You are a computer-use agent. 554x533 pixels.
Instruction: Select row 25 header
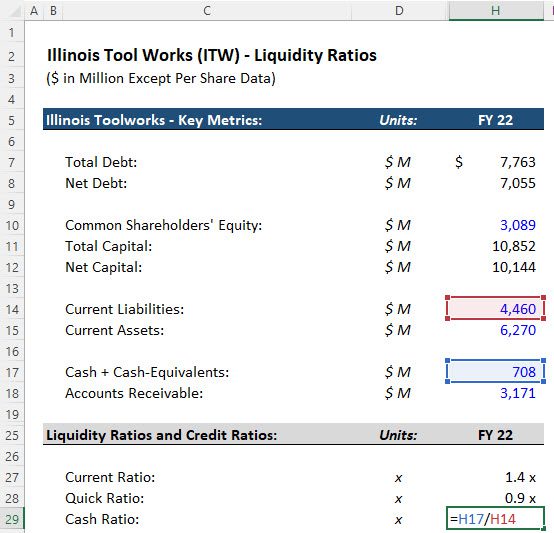click(x=12, y=435)
